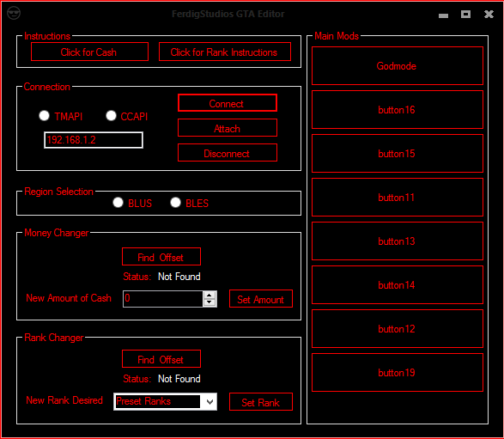Screen dimensions: 504x439
Task: Click the Connect button
Action: 228,103
